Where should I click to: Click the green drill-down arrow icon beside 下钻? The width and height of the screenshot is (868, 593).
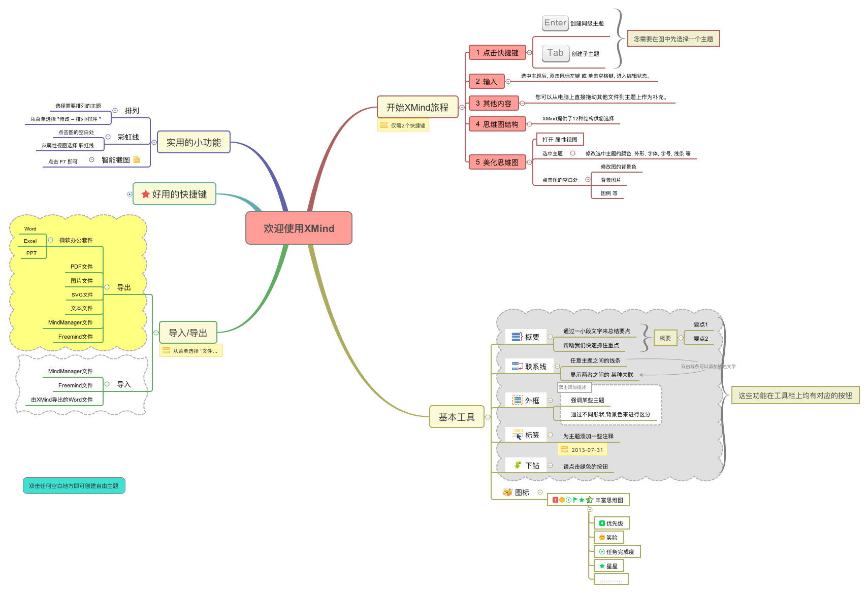click(x=518, y=465)
